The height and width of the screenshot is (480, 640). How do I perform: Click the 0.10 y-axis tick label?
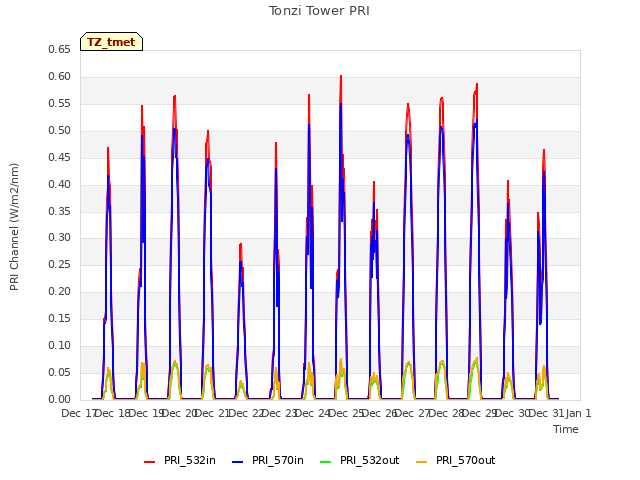tap(60, 345)
